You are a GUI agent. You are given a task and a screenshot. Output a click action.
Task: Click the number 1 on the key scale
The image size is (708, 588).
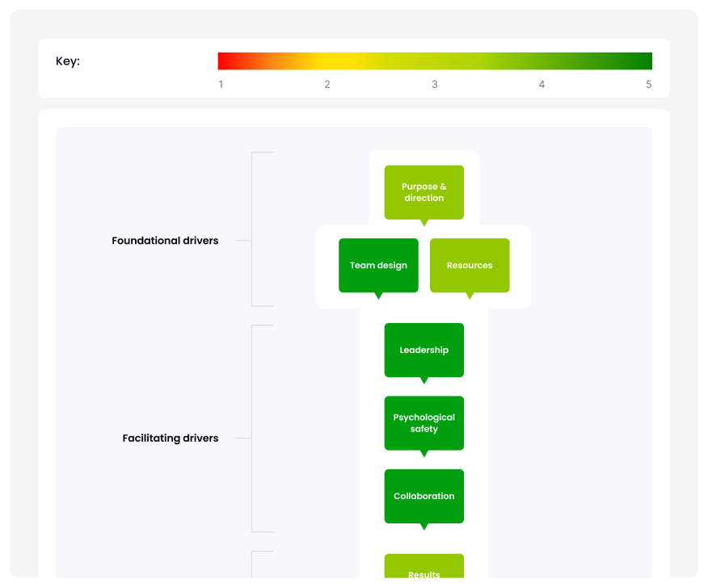[x=221, y=84]
